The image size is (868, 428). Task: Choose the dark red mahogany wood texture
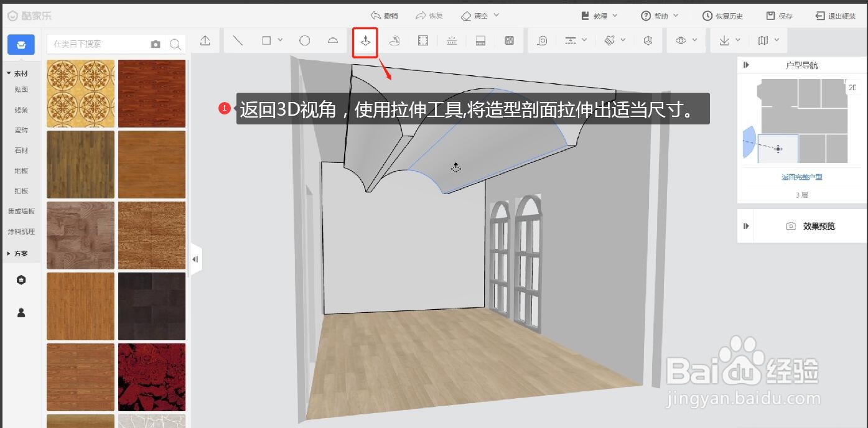[152, 93]
